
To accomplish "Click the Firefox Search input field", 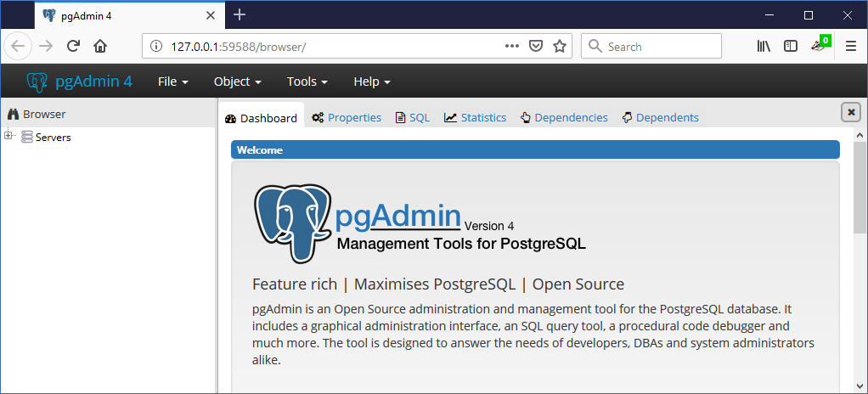I will [x=651, y=46].
